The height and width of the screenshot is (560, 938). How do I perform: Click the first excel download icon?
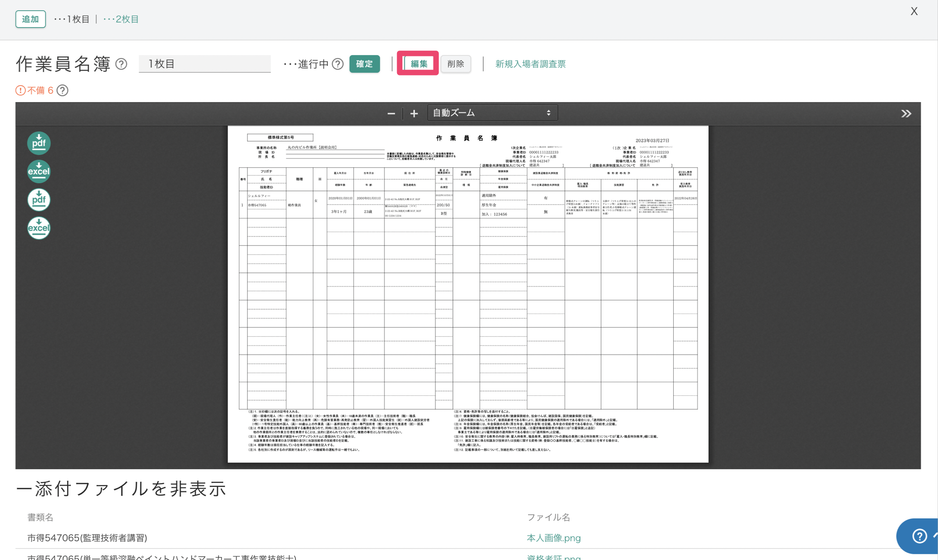click(x=39, y=171)
